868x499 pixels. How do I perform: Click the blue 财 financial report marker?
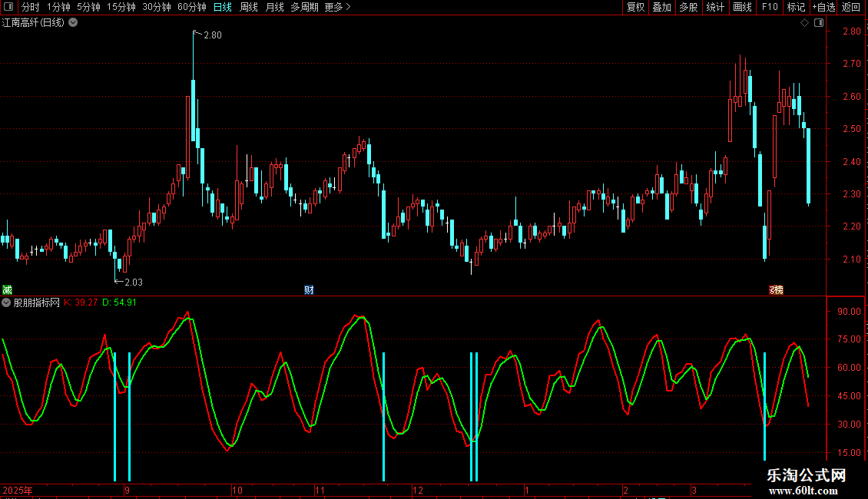click(x=309, y=289)
